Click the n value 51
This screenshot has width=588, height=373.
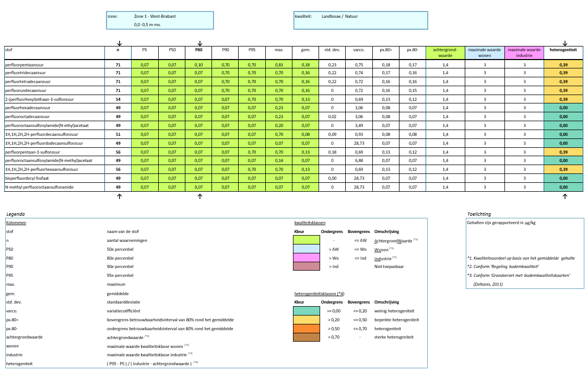(x=118, y=134)
